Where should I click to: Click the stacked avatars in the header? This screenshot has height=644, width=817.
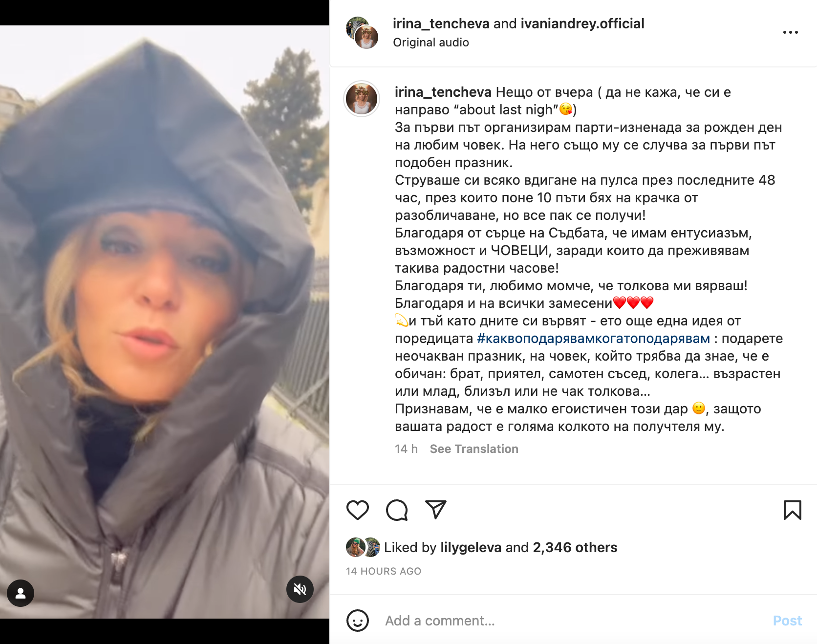tap(362, 32)
